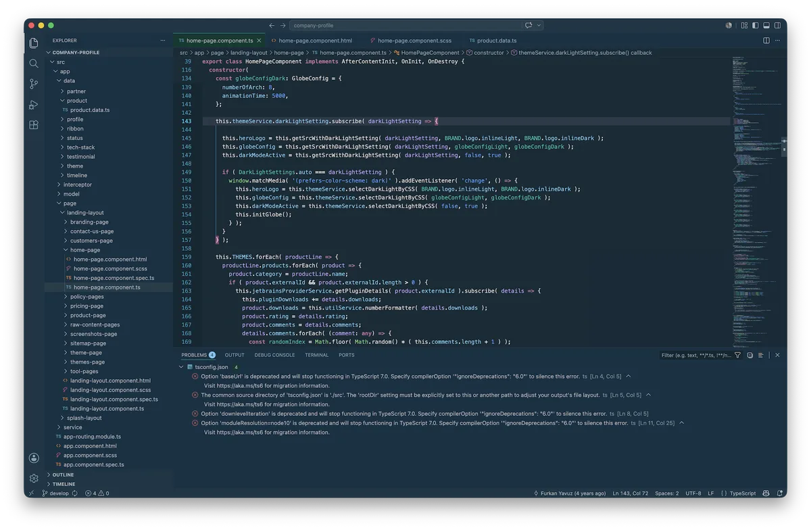Go back using the title bar left arrow
The height and width of the screenshot is (532, 811).
[x=272, y=25]
